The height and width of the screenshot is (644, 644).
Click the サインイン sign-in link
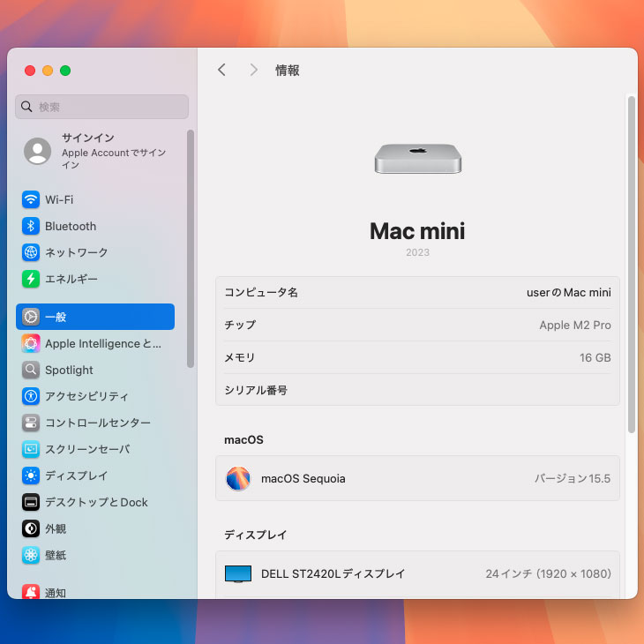(x=88, y=138)
